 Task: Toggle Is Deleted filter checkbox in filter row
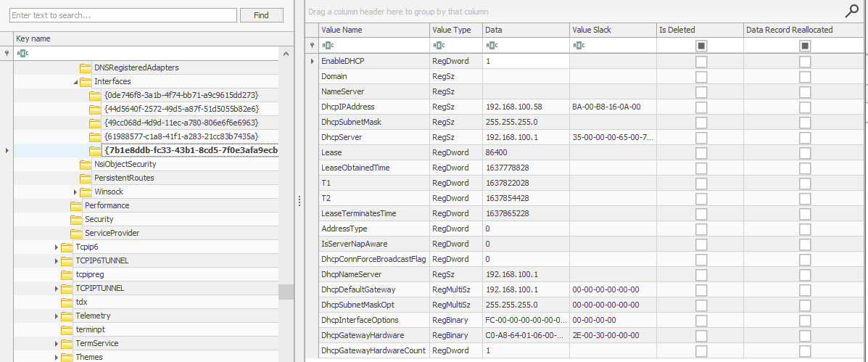[x=700, y=46]
